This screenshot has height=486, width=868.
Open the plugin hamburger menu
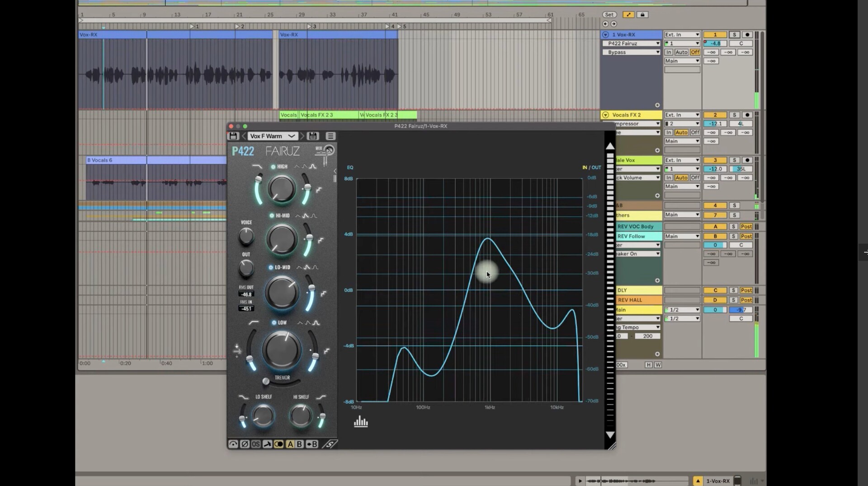330,136
